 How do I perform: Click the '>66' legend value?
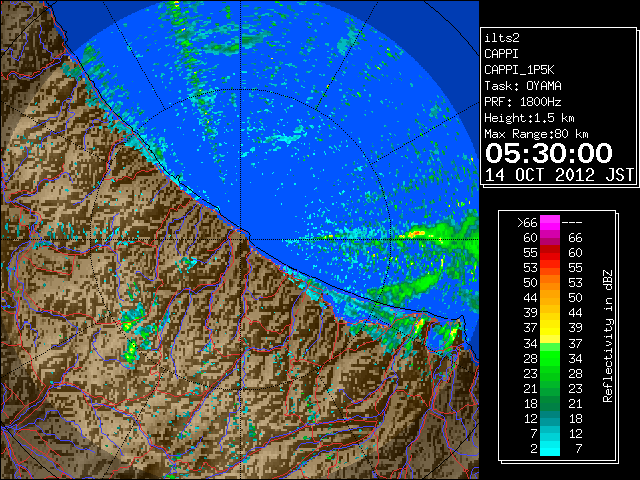527,222
